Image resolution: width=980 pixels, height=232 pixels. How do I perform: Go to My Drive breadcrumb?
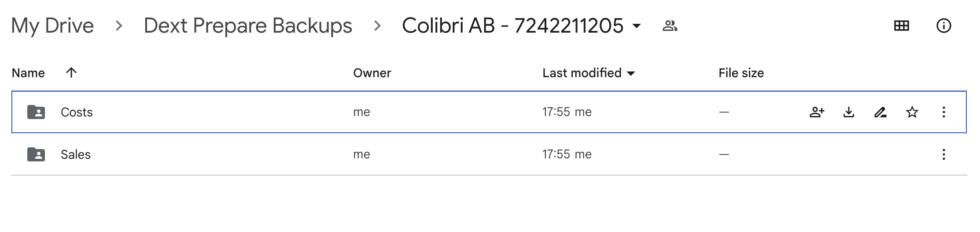pyautogui.click(x=52, y=26)
